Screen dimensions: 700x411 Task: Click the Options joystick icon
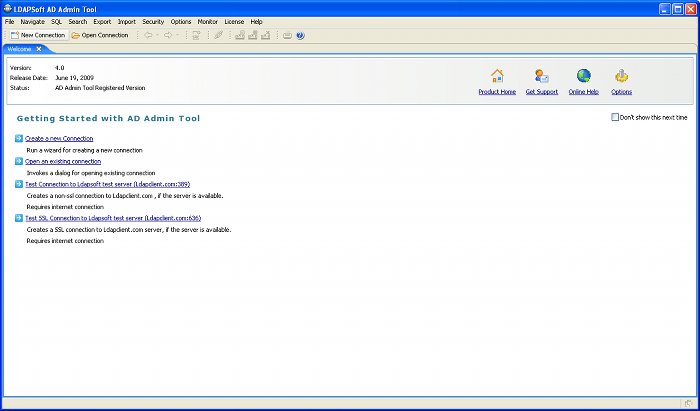click(621, 76)
